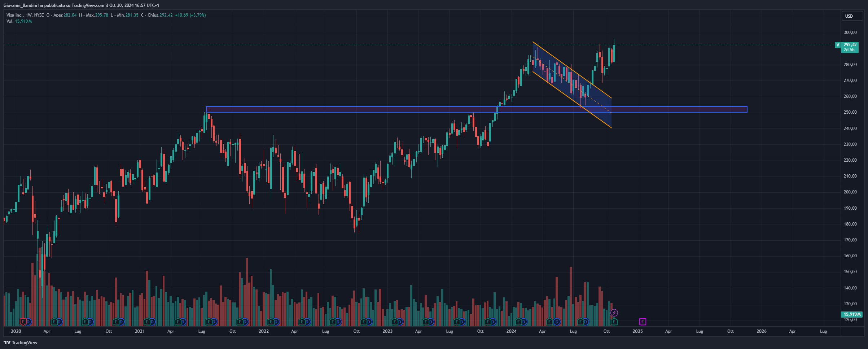Click the purple lightning news icon
The height and width of the screenshot is (349, 868).
(x=614, y=313)
